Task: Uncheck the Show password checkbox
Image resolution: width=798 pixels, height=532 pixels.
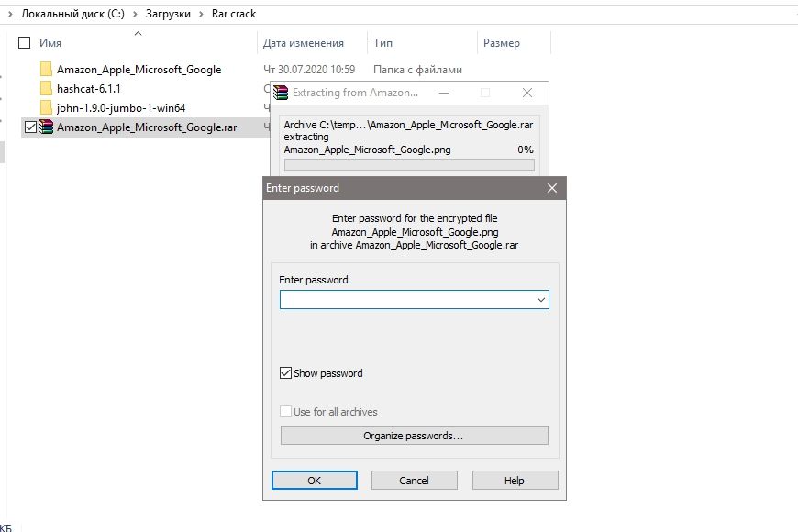Action: pos(285,373)
